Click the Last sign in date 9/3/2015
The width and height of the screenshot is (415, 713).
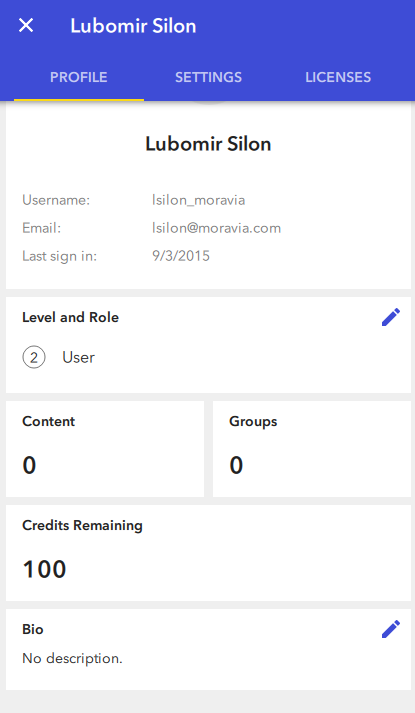coord(181,256)
